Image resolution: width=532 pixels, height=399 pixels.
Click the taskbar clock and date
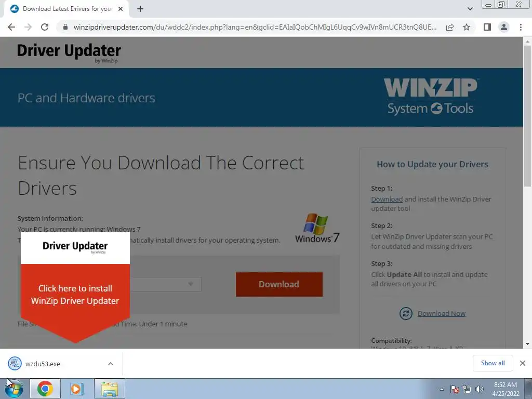click(x=505, y=389)
